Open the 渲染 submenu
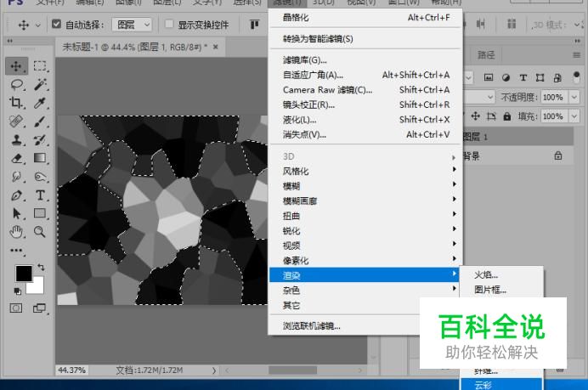 click(x=365, y=275)
